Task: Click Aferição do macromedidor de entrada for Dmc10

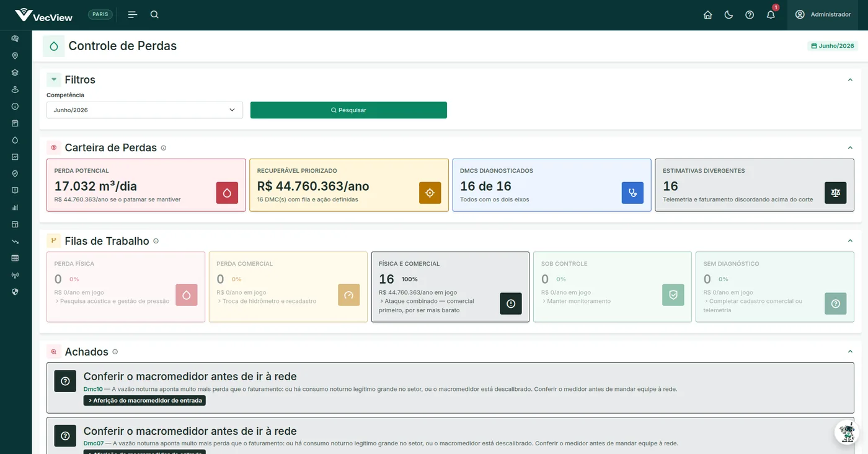Action: coord(144,400)
